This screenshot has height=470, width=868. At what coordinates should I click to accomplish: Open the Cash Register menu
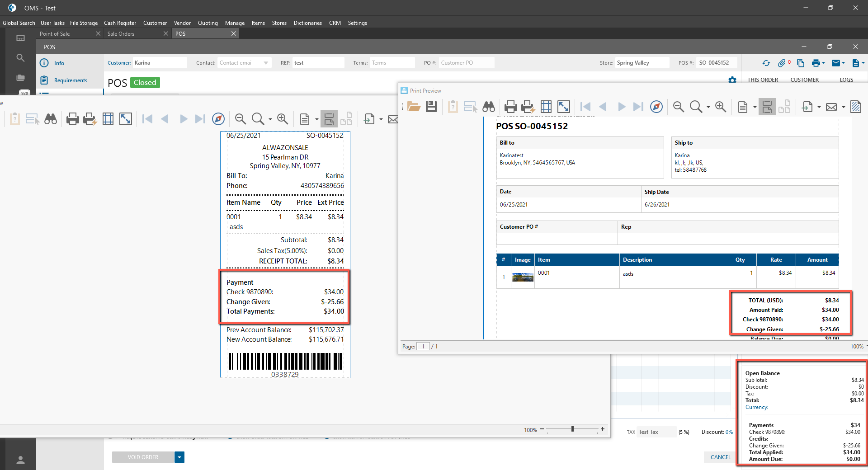120,23
